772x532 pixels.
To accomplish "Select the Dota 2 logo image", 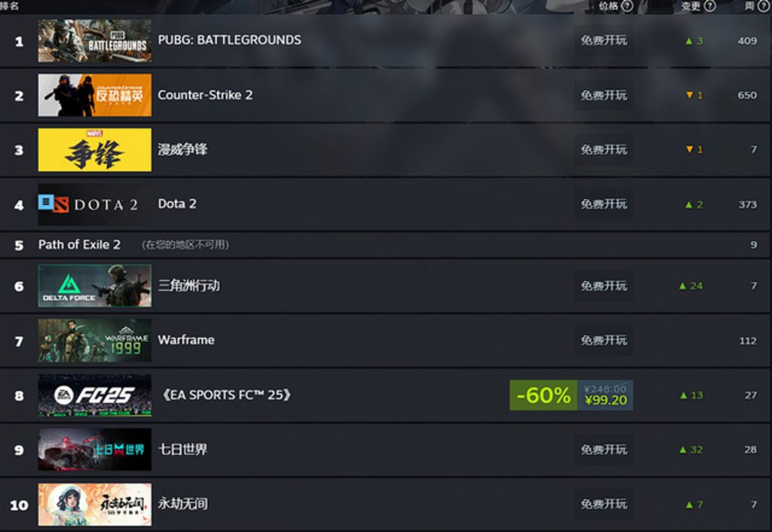I will (x=94, y=204).
